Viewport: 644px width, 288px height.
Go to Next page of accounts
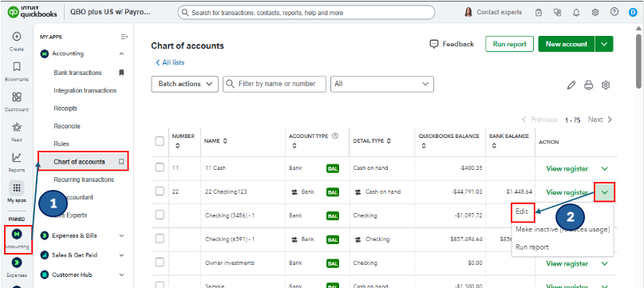pyautogui.click(x=599, y=120)
